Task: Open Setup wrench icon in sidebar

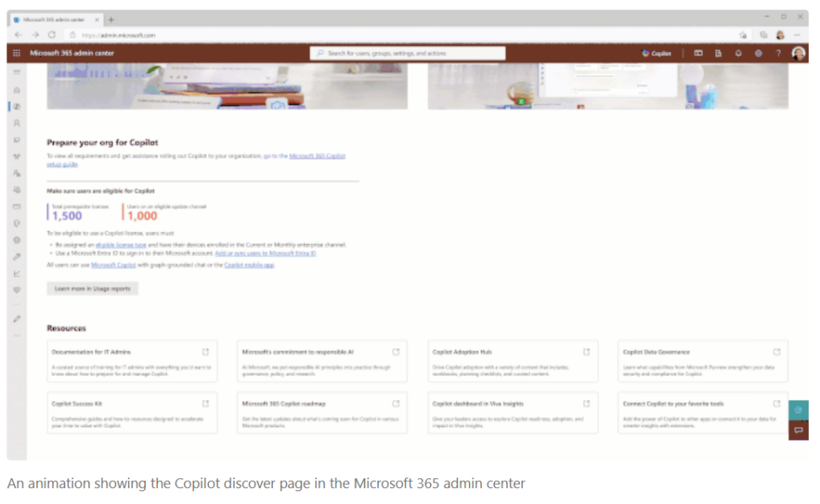Action: tap(17, 257)
